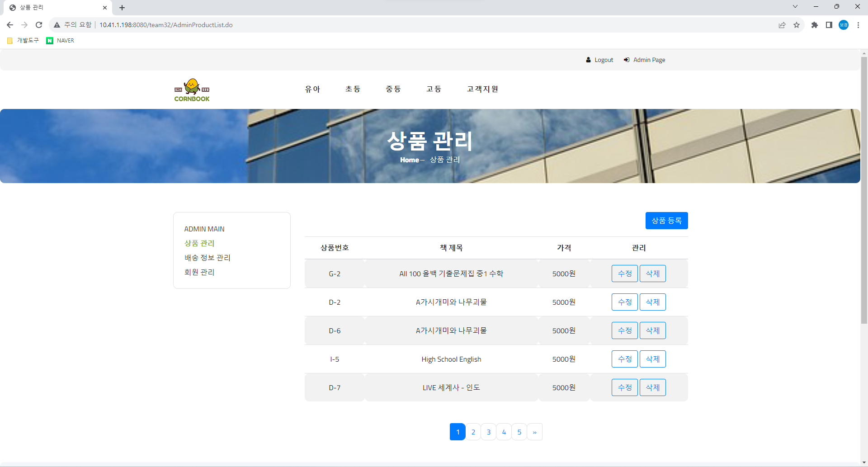Open 회원 관리 in sidebar
Viewport: 868px width, 467px height.
pyautogui.click(x=199, y=272)
